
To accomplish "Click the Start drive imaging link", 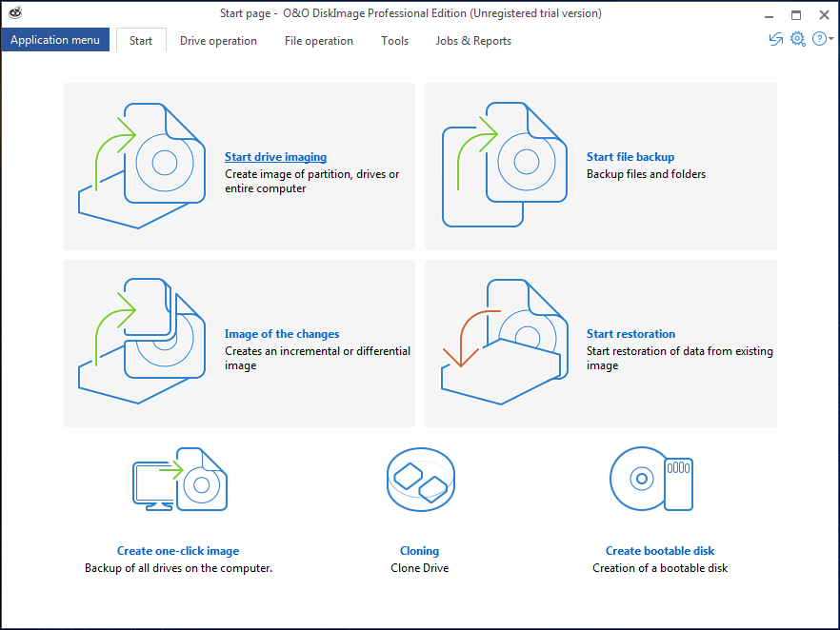I will click(275, 157).
